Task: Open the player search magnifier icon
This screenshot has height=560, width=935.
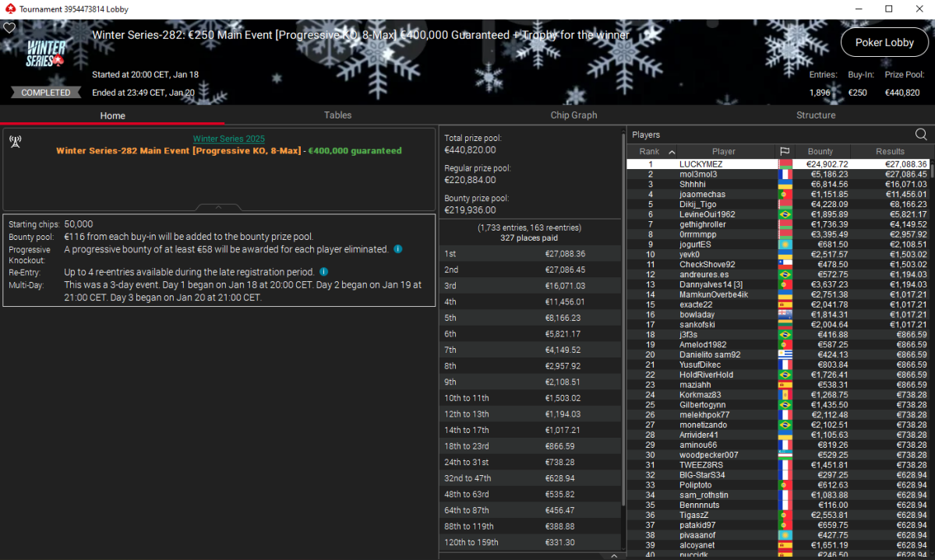Action: click(x=921, y=135)
